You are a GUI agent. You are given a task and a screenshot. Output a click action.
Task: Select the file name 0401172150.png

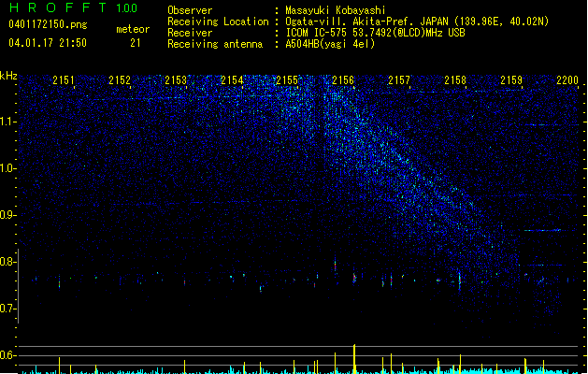[48, 24]
